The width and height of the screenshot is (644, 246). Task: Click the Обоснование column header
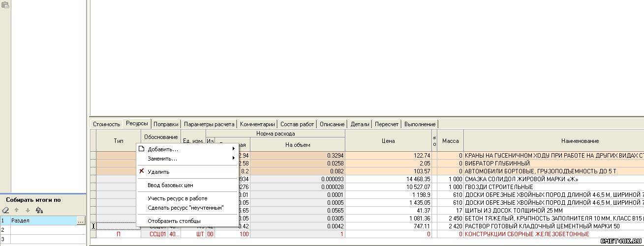[161, 137]
